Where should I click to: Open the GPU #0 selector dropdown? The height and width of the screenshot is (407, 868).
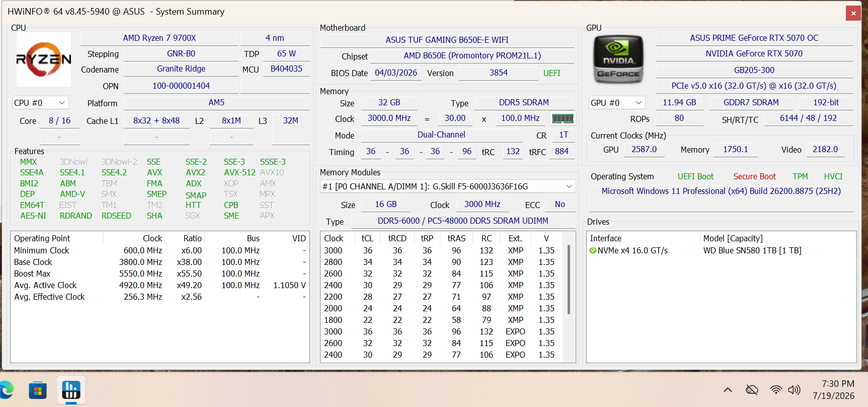click(617, 103)
